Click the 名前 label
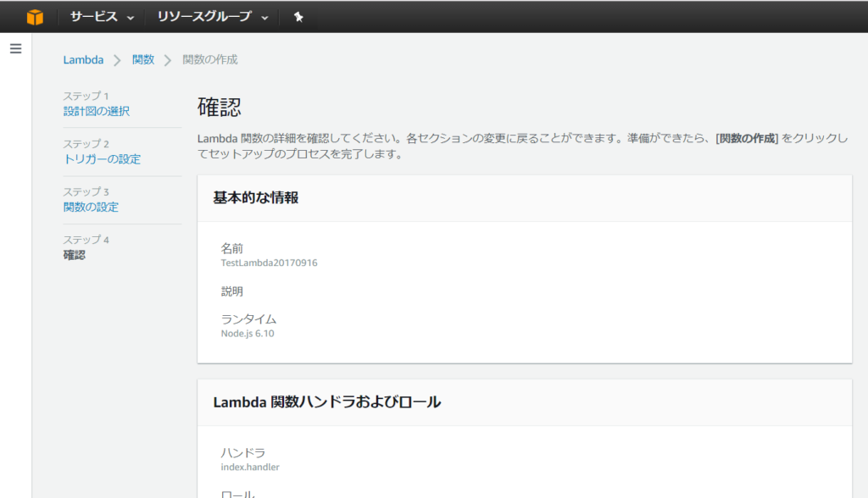The height and width of the screenshot is (498, 868). pos(232,248)
